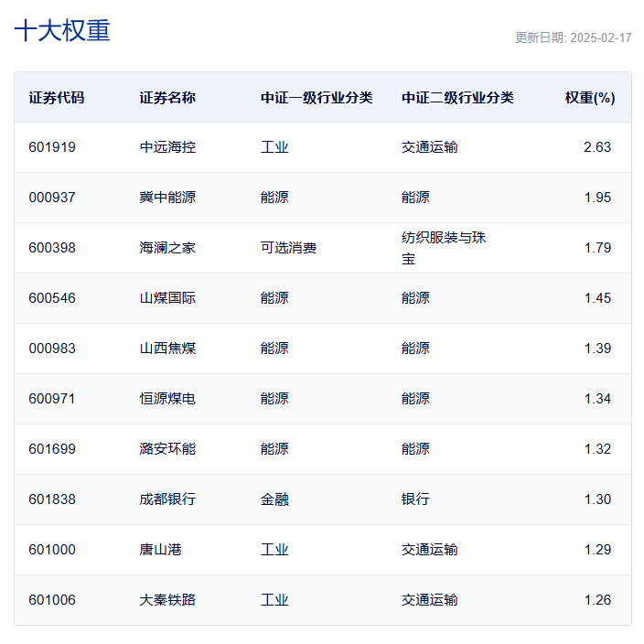Select security code 600971
The height and width of the screenshot is (644, 644).
pos(52,399)
